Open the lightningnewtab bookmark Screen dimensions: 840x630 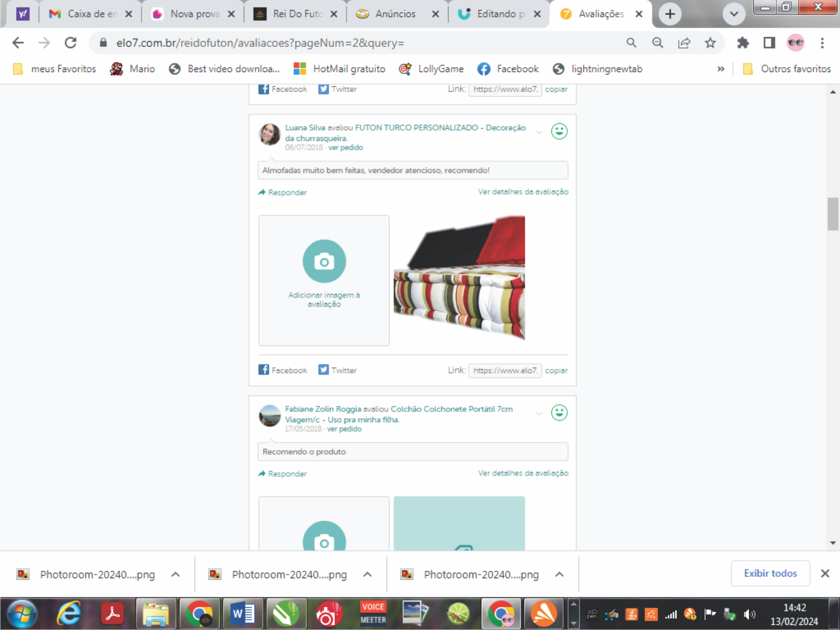point(598,69)
